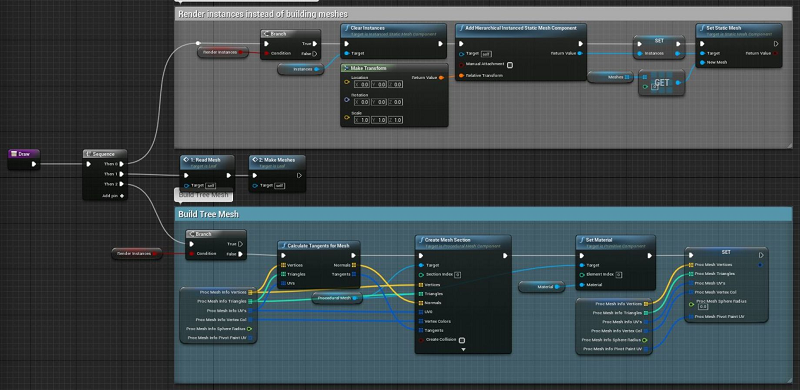
Task: Click the Make Transform Location pin
Action: click(x=347, y=81)
